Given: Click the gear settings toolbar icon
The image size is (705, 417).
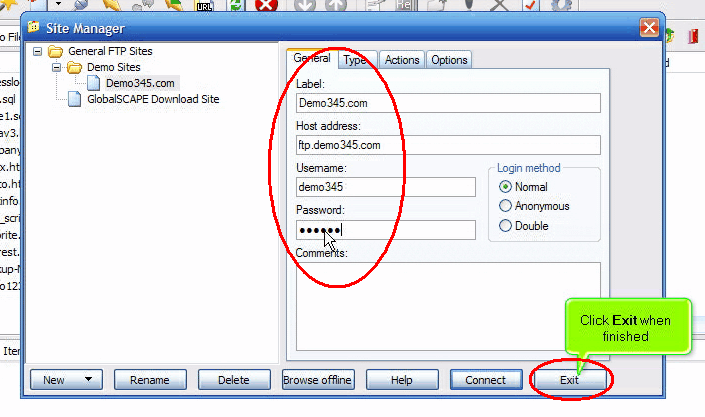Looking at the screenshot, I should pyautogui.click(x=562, y=5).
